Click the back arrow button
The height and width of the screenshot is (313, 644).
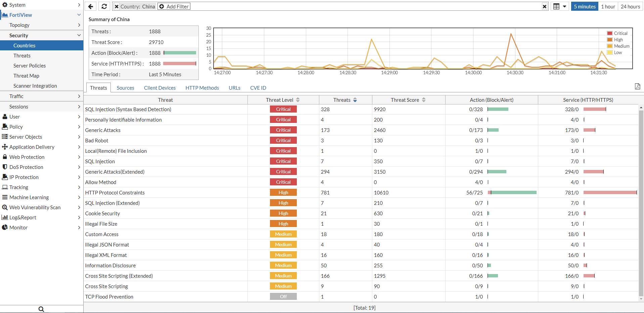(91, 6)
